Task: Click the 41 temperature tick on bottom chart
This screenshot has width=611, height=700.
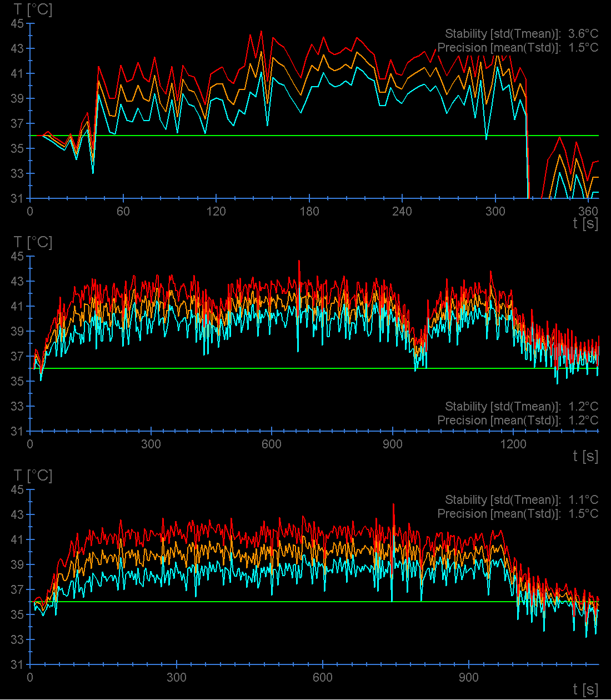Action: 17,540
